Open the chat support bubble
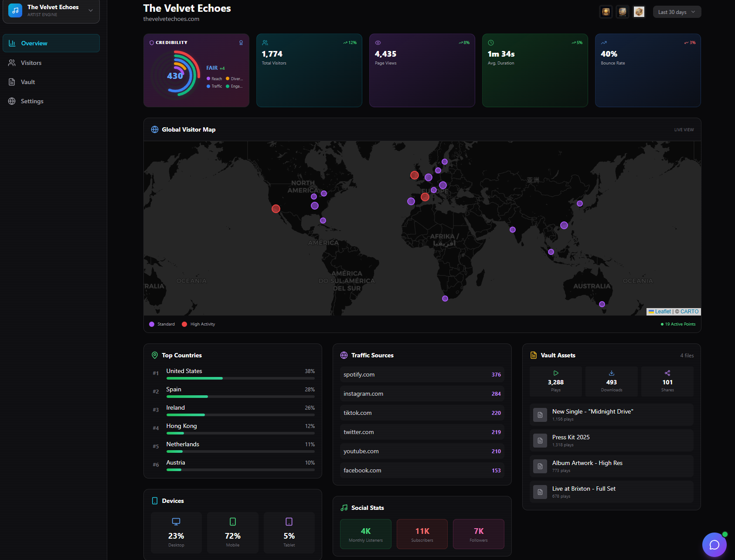Screen dimensions: 735x560 [x=714, y=545]
